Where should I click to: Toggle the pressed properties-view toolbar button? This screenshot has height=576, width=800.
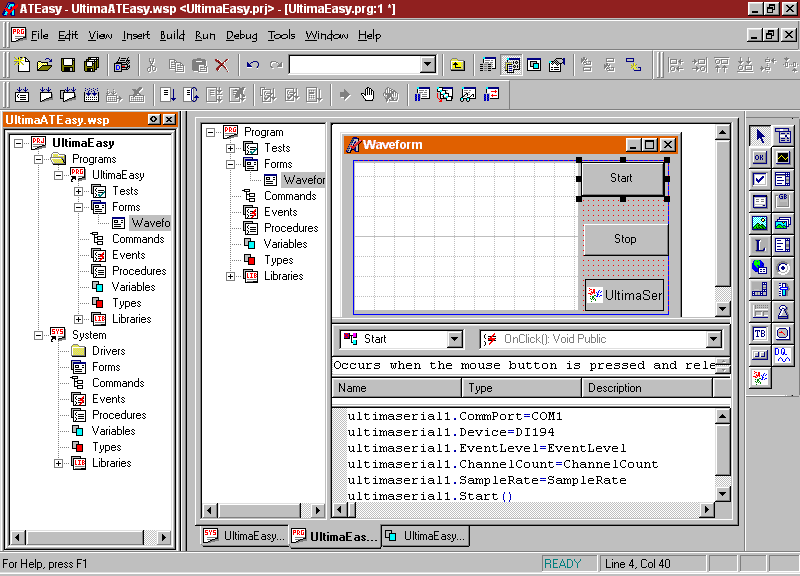512,65
